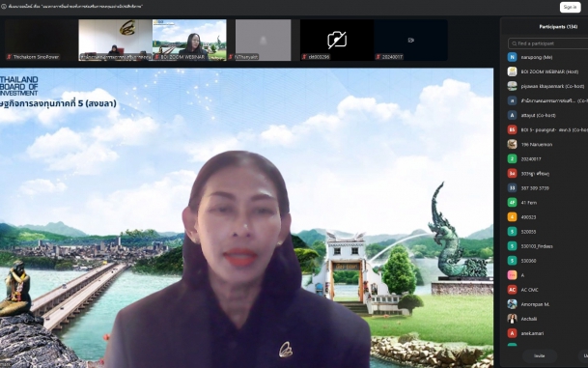588x368 pixels.
Task: Click the blue N avatar of nanapong
Action: (512, 57)
